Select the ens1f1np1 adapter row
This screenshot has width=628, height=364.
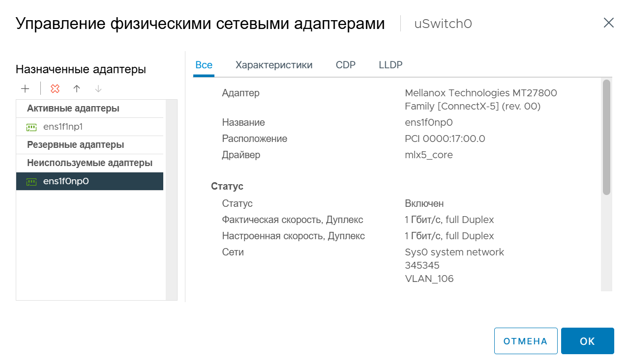(x=90, y=127)
